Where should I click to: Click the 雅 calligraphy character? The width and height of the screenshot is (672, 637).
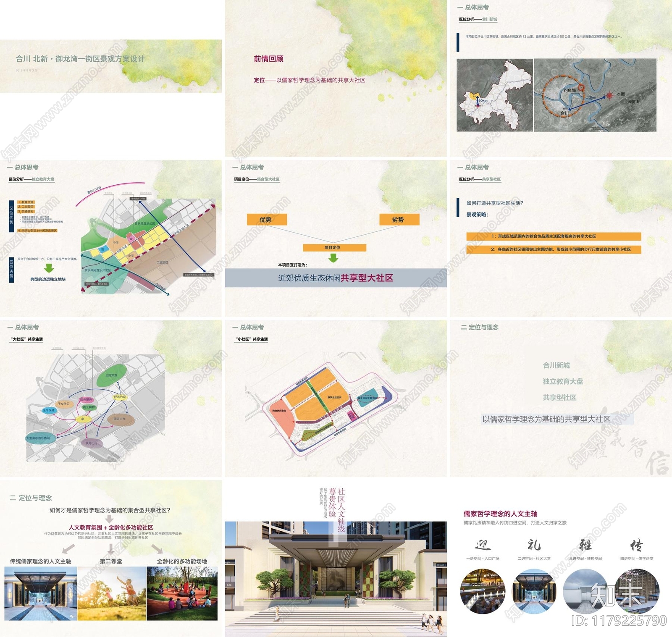pyautogui.click(x=585, y=545)
